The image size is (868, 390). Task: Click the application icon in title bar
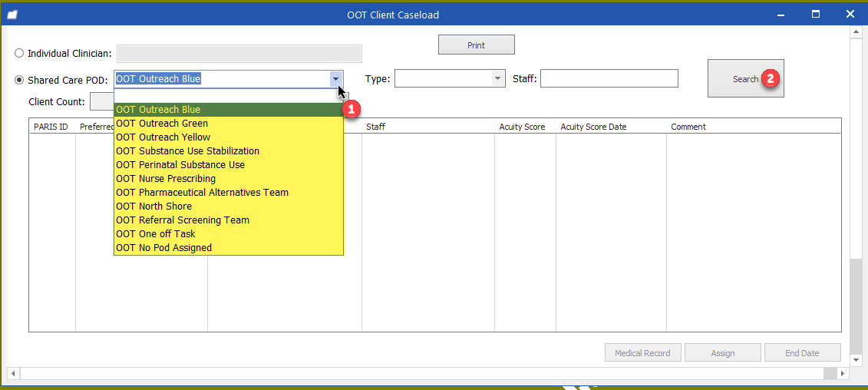(x=12, y=15)
